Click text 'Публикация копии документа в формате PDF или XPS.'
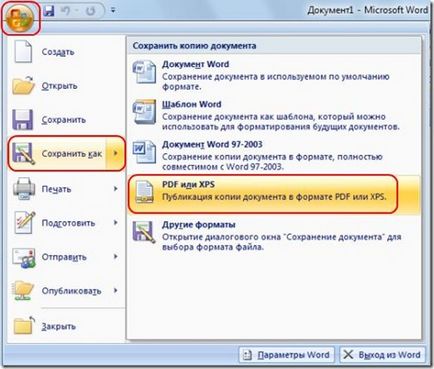The image size is (434, 369). (x=274, y=197)
